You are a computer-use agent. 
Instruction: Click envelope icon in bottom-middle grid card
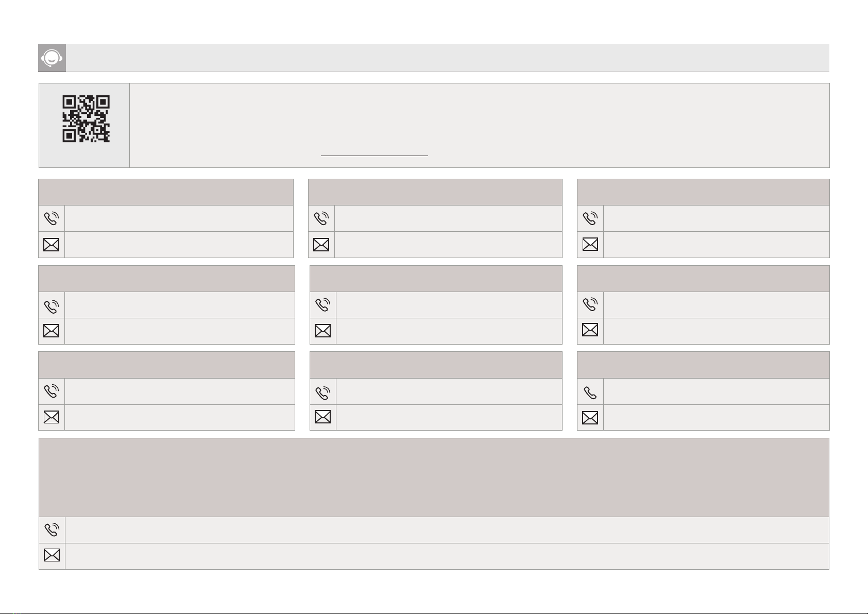coord(322,417)
